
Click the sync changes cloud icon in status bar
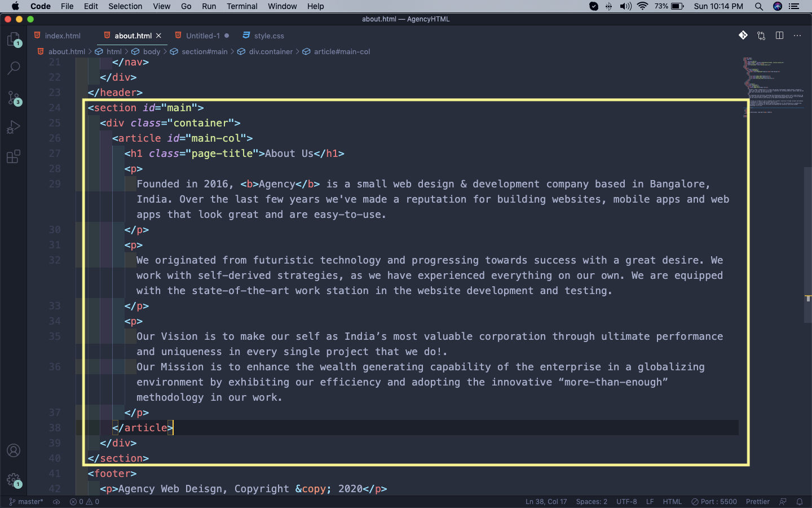click(56, 501)
